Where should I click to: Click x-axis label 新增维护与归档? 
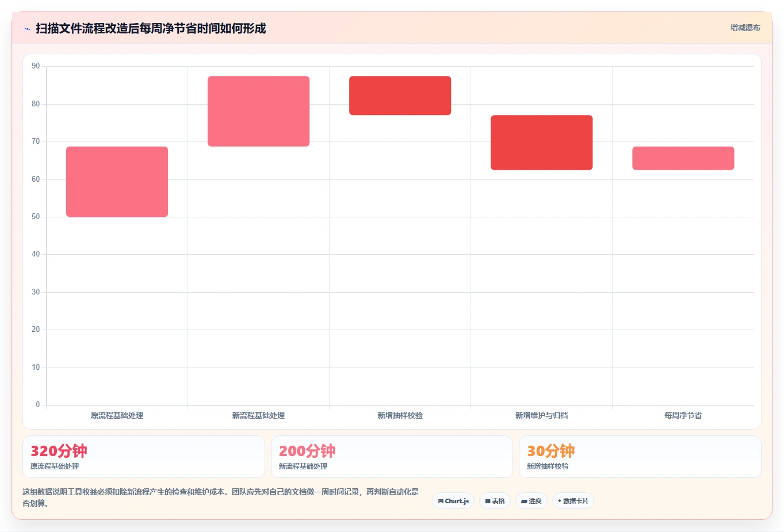pos(541,415)
